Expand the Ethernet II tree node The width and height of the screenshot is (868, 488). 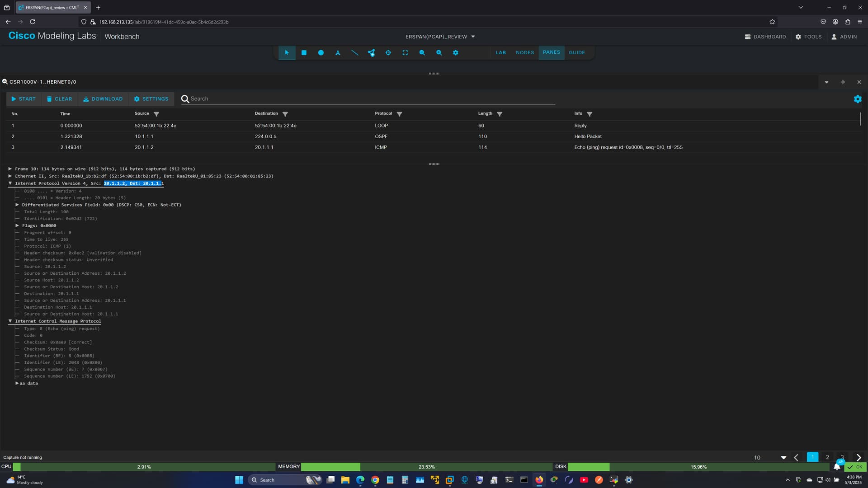click(x=10, y=176)
